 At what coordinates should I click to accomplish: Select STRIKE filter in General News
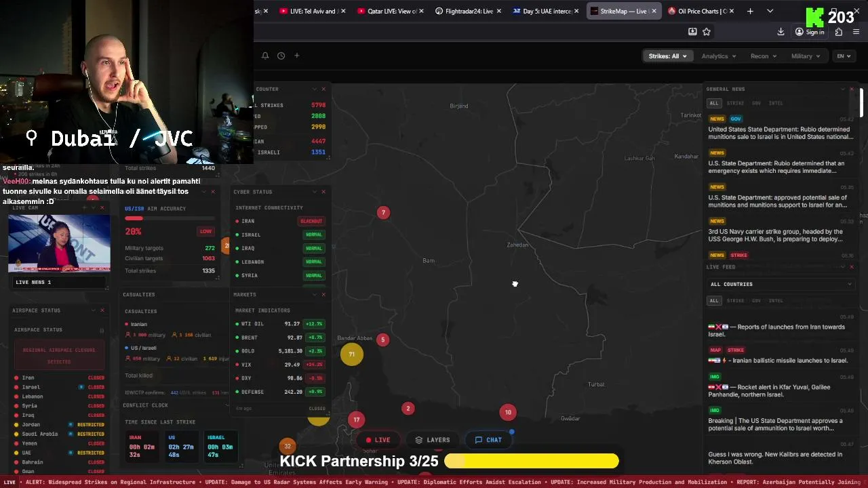(735, 104)
